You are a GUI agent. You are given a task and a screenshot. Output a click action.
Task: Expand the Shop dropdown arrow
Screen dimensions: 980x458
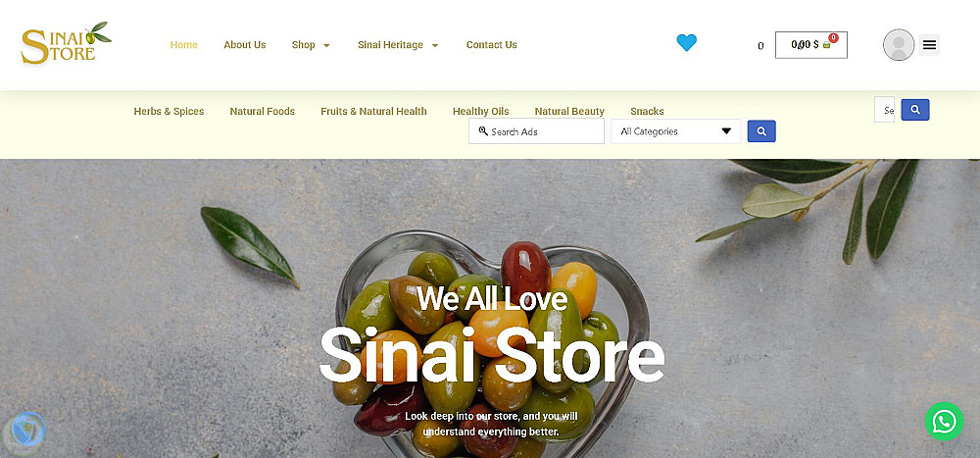coord(326,46)
